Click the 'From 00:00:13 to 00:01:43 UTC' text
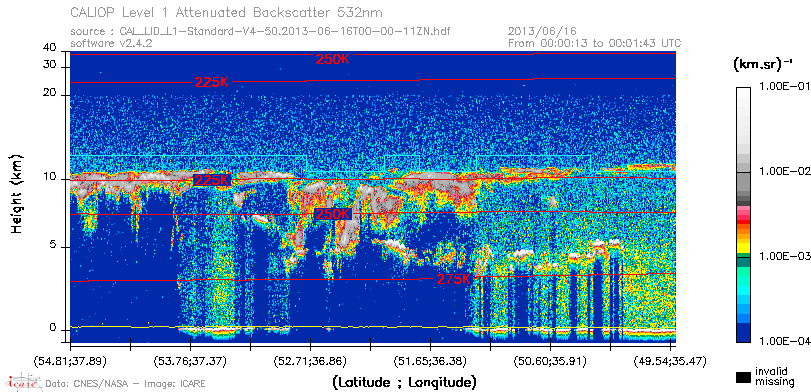 coord(595,43)
